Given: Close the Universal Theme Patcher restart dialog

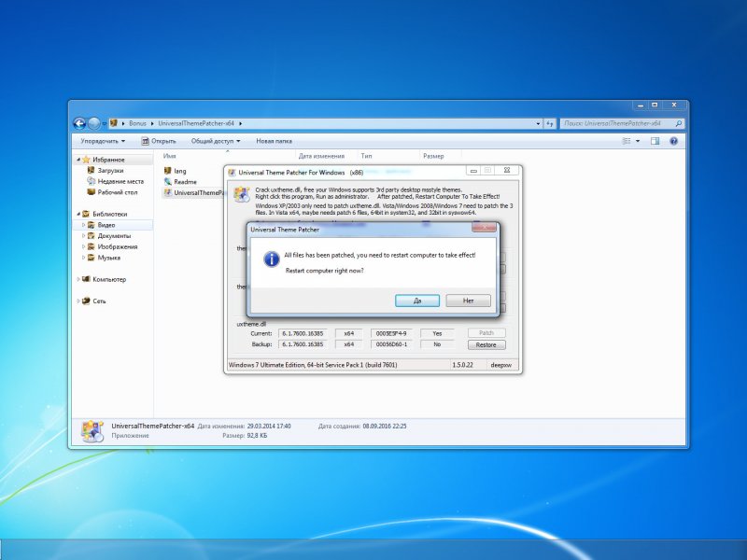Looking at the screenshot, I should tap(484, 228).
